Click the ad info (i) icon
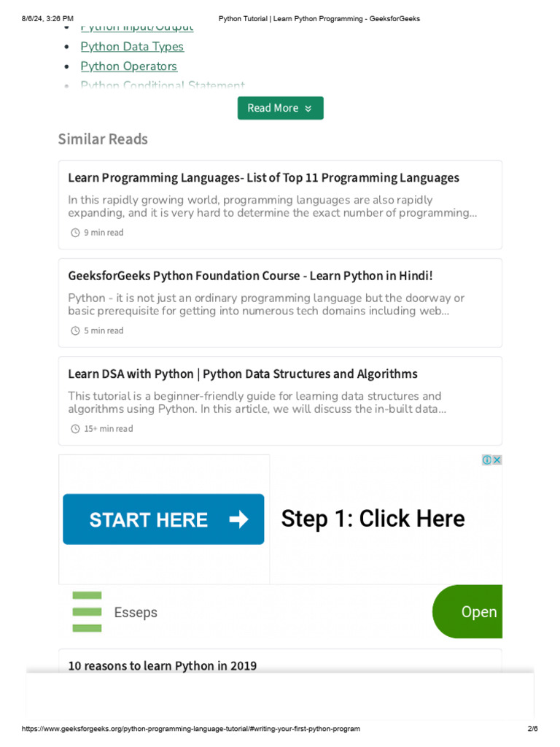The height and width of the screenshot is (747, 560). [x=487, y=460]
